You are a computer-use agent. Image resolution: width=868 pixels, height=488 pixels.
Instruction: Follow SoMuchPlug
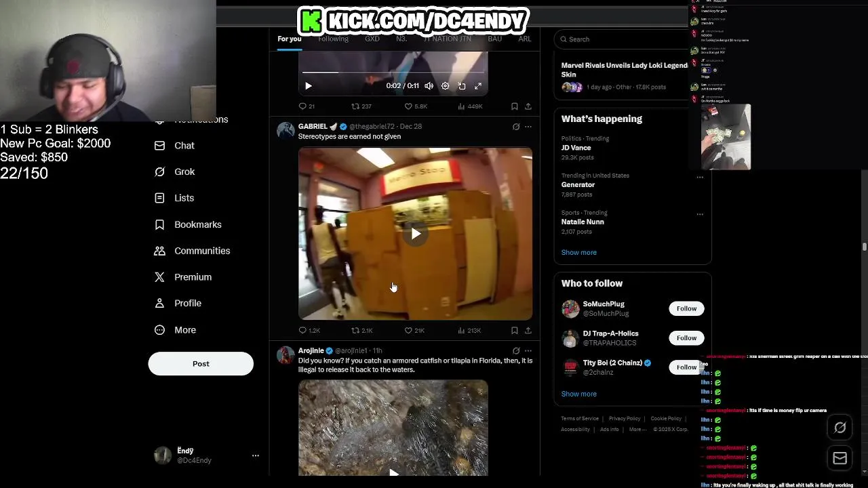686,309
